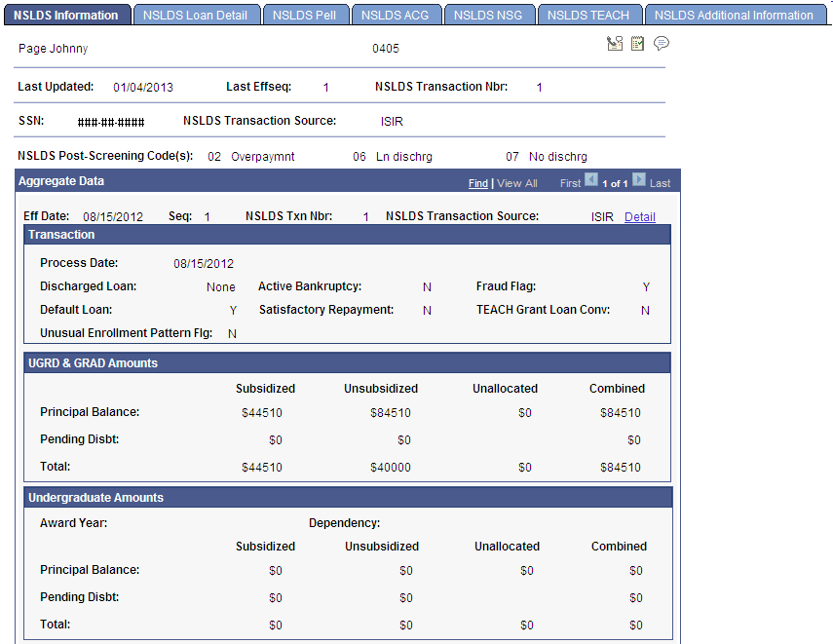
Task: Select the NSLDS Information tab
Action: coord(67,15)
